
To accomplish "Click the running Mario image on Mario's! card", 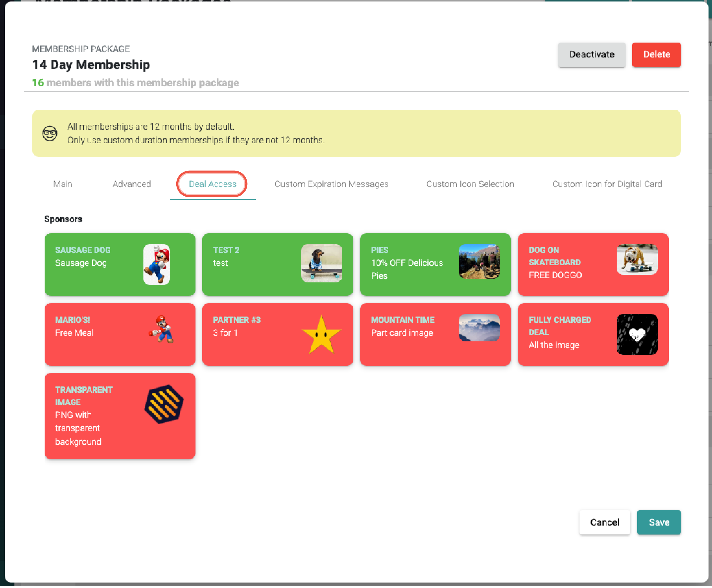I will (x=161, y=329).
